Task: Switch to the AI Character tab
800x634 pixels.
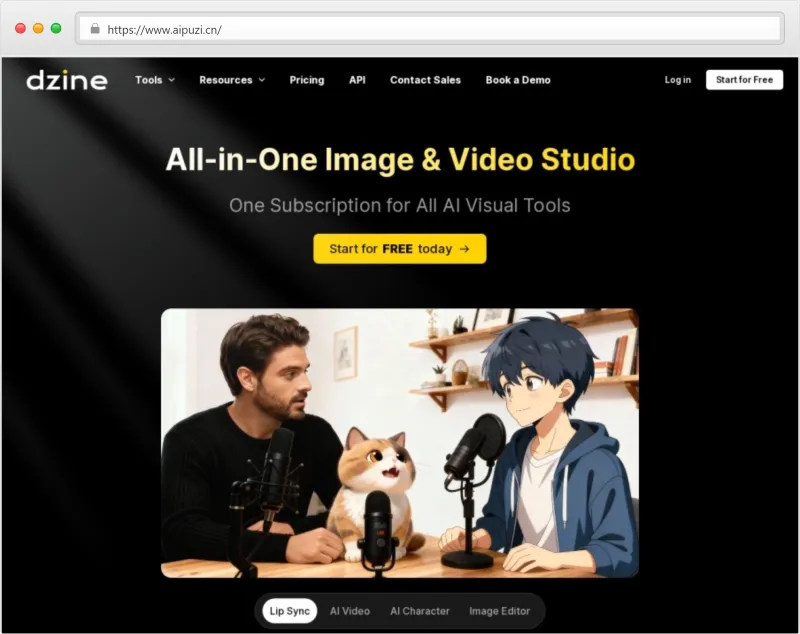Action: coord(419,611)
